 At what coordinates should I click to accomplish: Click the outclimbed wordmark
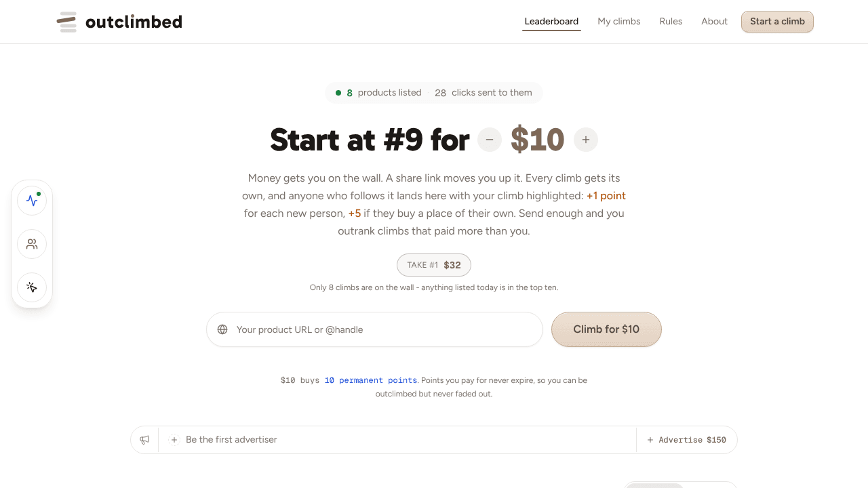click(134, 22)
